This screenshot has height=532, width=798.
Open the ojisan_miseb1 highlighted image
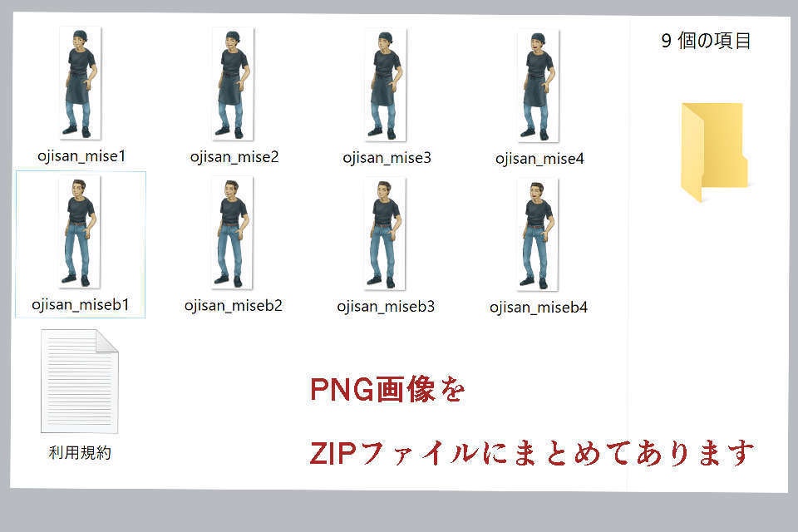[x=81, y=233]
